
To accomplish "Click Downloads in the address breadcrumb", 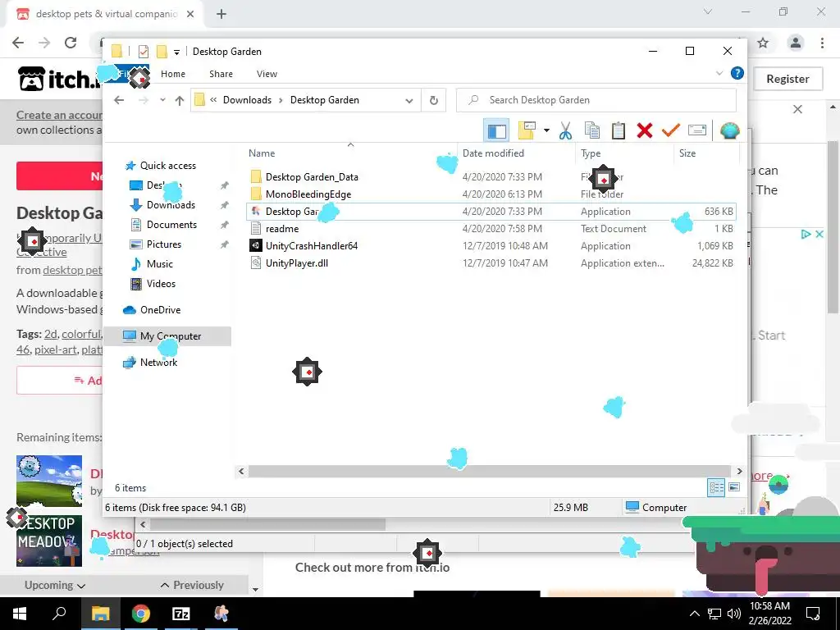I will [x=247, y=100].
